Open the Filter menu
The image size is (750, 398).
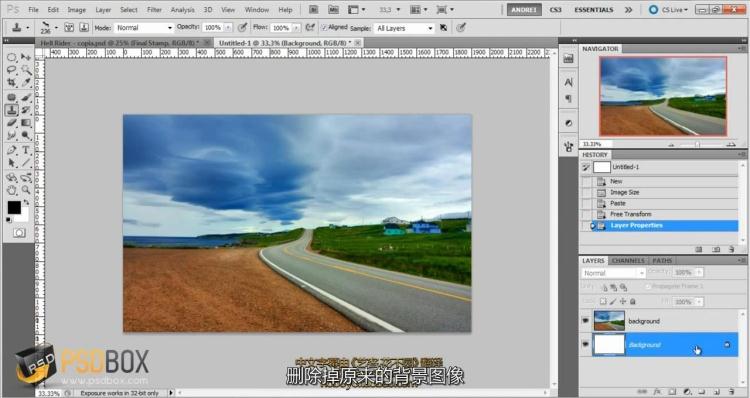click(154, 10)
